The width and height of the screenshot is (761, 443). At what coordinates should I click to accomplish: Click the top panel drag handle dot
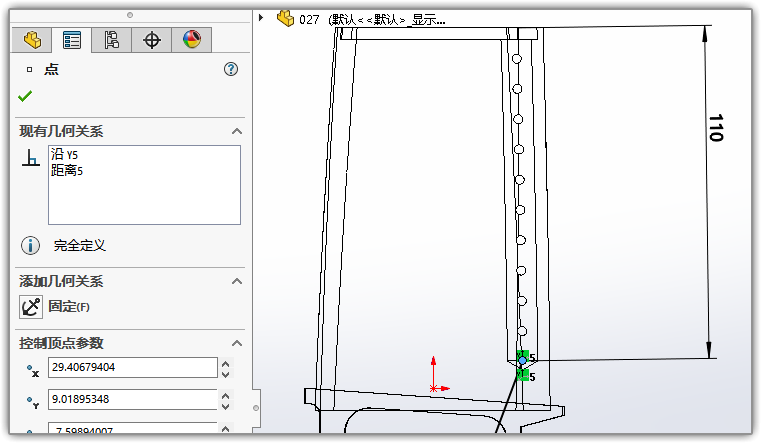[130, 15]
